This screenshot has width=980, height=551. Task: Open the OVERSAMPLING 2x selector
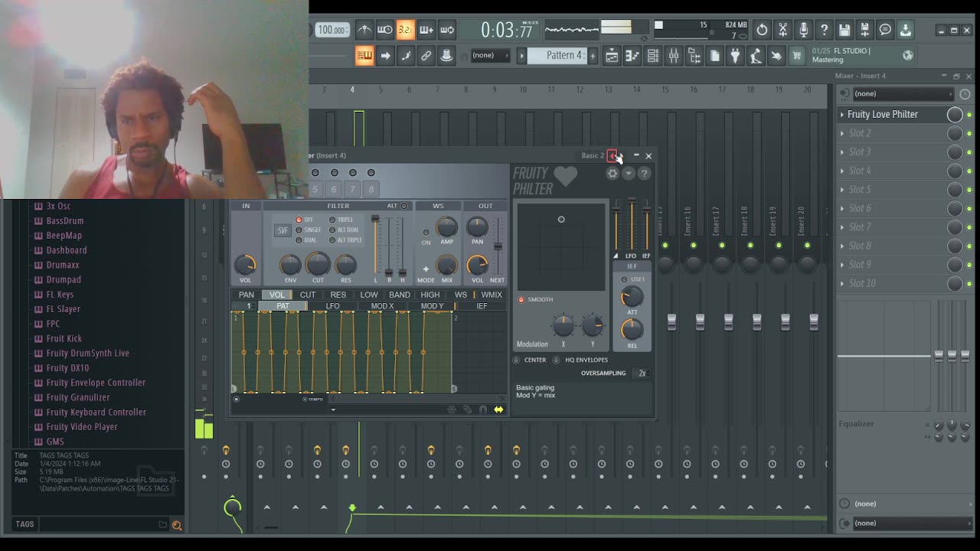(x=642, y=373)
